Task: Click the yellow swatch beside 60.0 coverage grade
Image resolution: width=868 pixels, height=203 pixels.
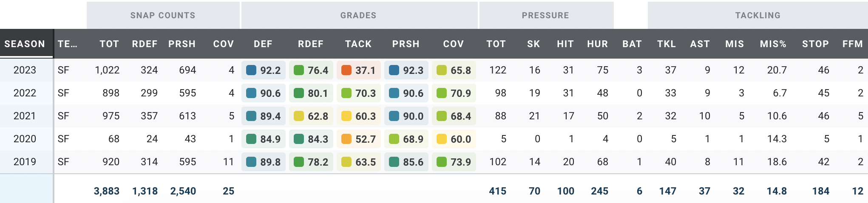Action: pos(442,139)
